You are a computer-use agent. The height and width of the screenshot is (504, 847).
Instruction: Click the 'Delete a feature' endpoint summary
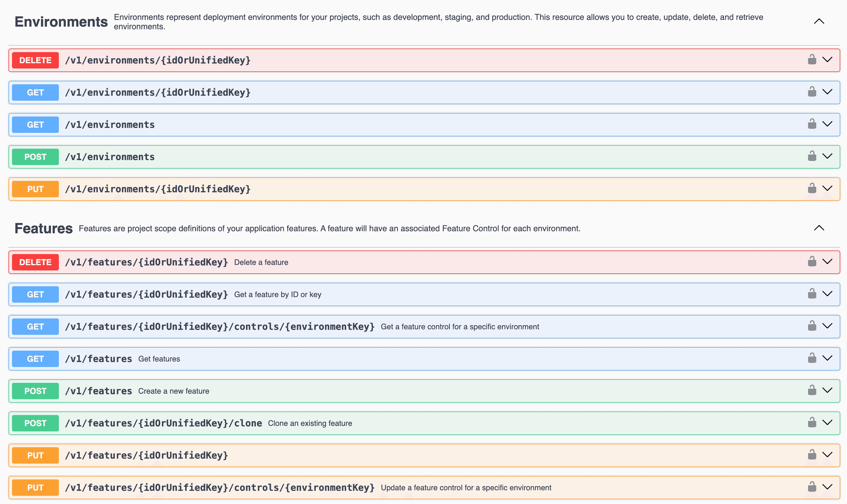[x=262, y=262]
